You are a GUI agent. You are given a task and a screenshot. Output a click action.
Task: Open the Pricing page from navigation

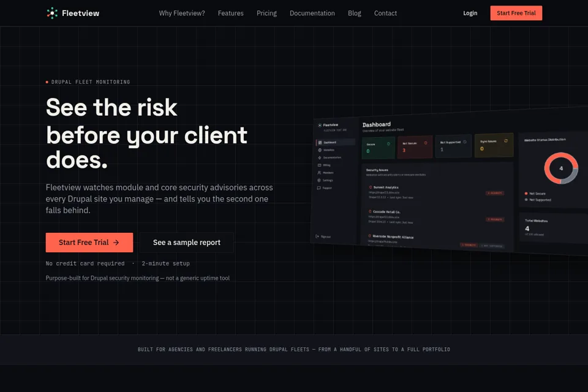tap(266, 13)
